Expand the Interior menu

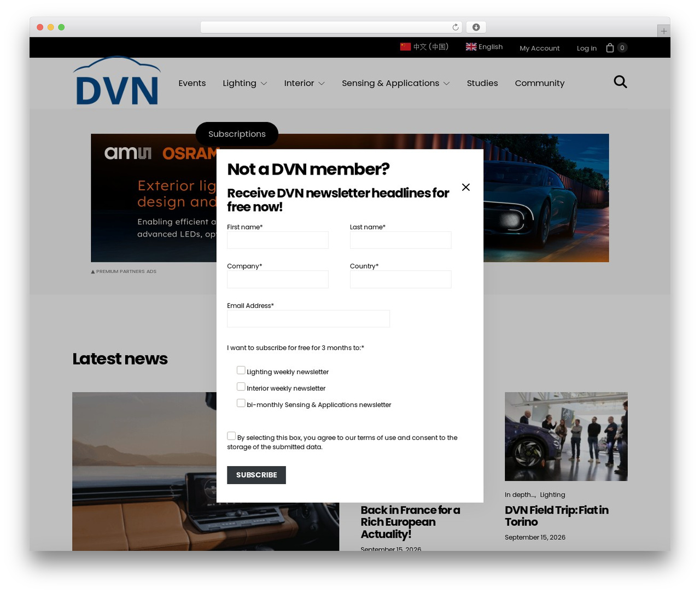pos(304,83)
